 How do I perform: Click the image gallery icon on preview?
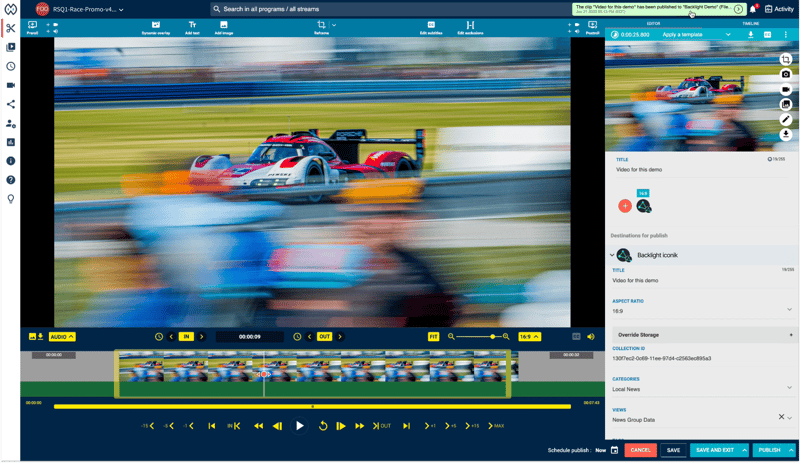coord(786,104)
